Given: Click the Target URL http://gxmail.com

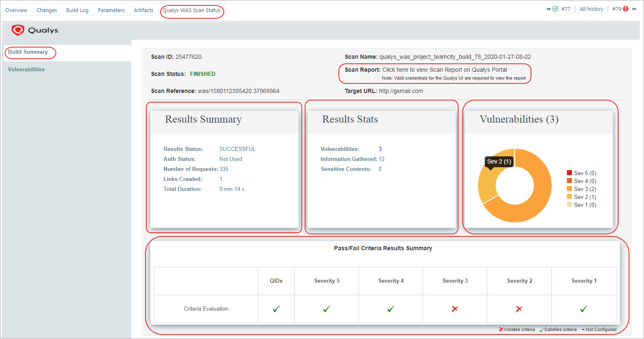Looking at the screenshot, I should [x=401, y=91].
